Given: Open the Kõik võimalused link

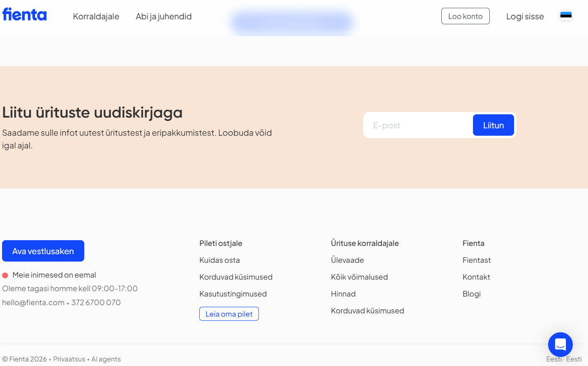Looking at the screenshot, I should click(x=359, y=277).
